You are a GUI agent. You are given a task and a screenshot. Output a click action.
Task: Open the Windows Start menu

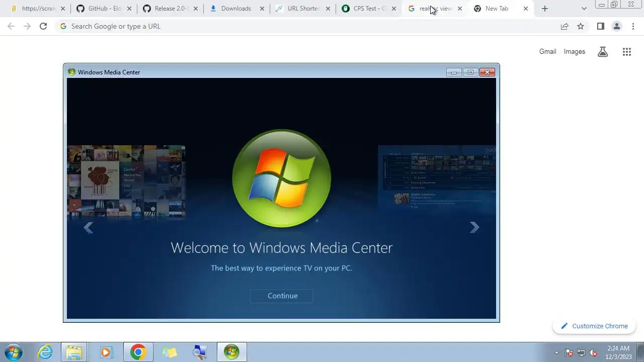(13, 352)
